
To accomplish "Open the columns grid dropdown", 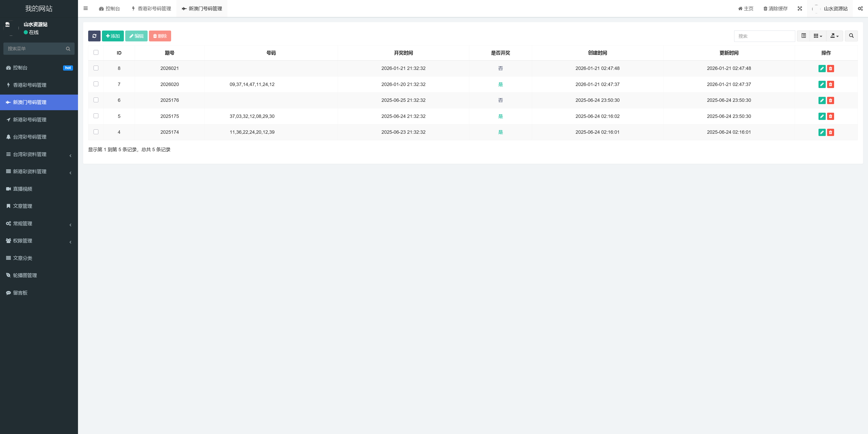I will click(x=818, y=36).
